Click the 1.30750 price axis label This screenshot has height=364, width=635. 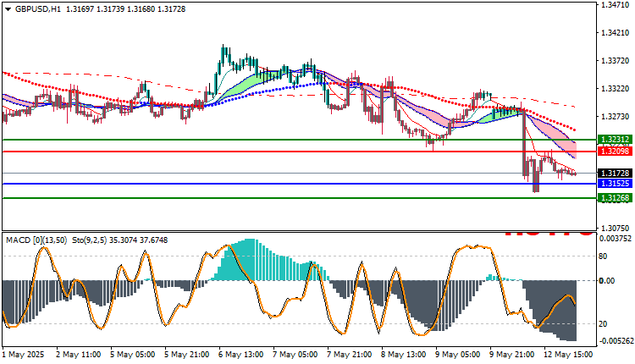[x=616, y=229]
